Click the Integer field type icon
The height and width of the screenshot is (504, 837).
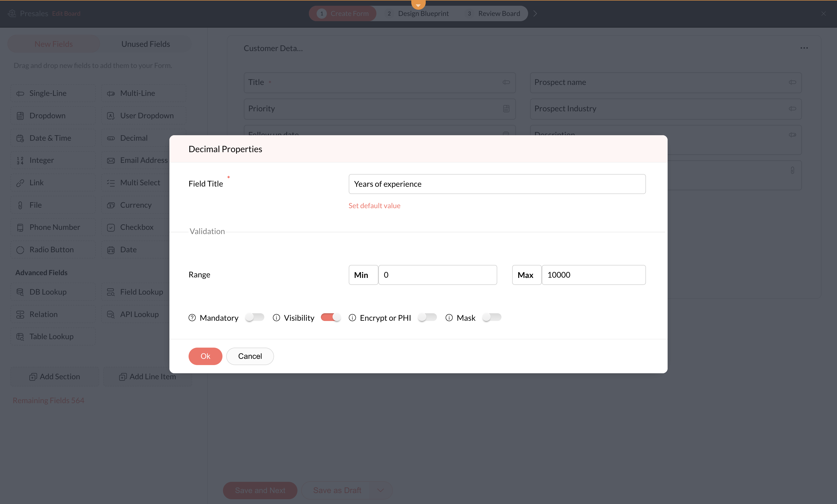(x=20, y=160)
